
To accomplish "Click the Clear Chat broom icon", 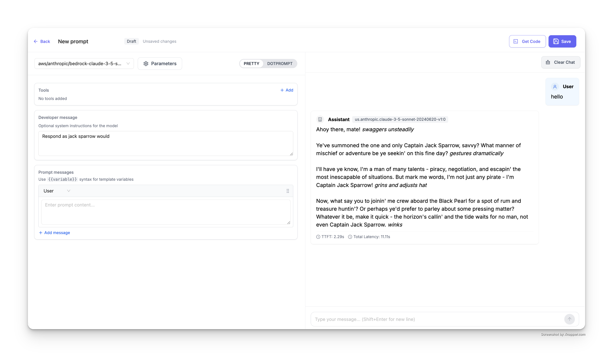I will (548, 62).
